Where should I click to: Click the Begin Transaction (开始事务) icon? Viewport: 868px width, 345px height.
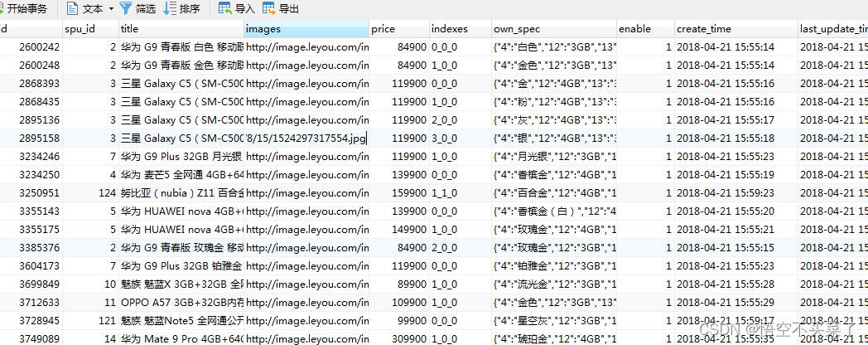coord(2,8)
